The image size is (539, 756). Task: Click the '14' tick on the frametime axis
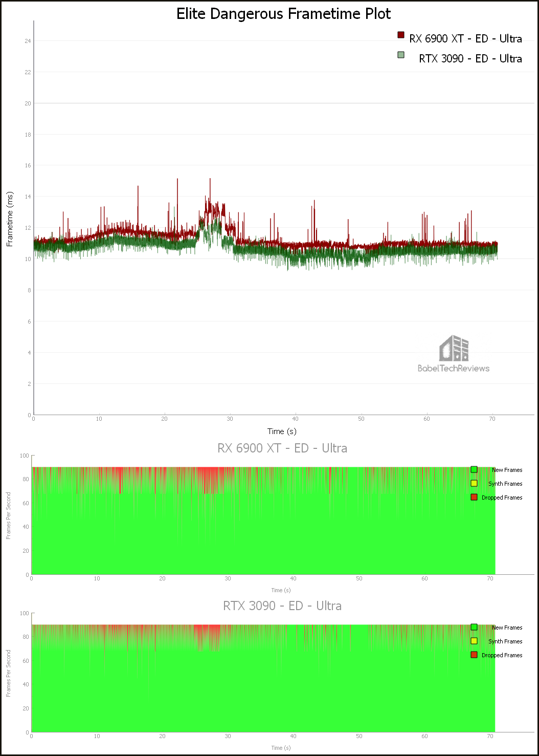[28, 197]
